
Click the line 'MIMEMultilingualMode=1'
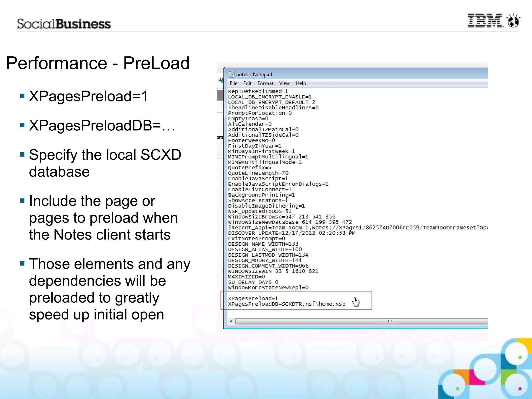tap(265, 162)
